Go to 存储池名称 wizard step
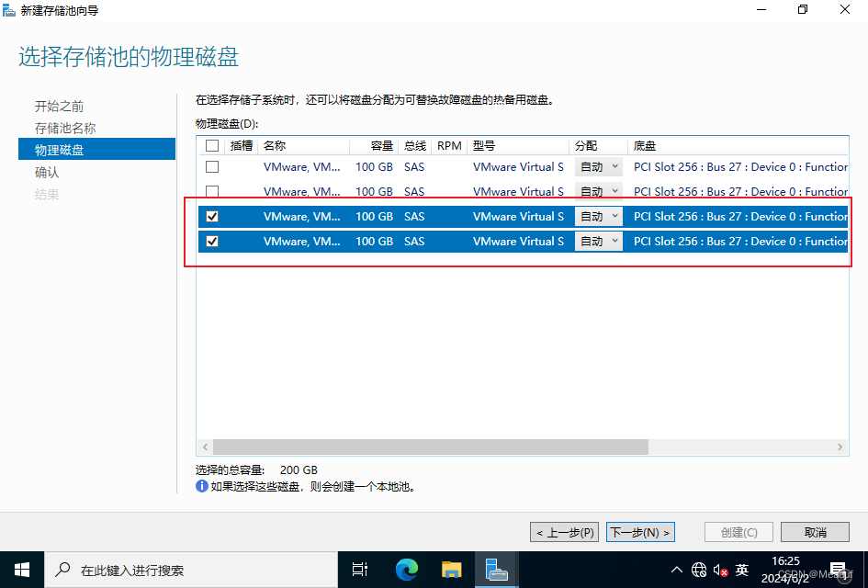The image size is (868, 588). (x=65, y=128)
